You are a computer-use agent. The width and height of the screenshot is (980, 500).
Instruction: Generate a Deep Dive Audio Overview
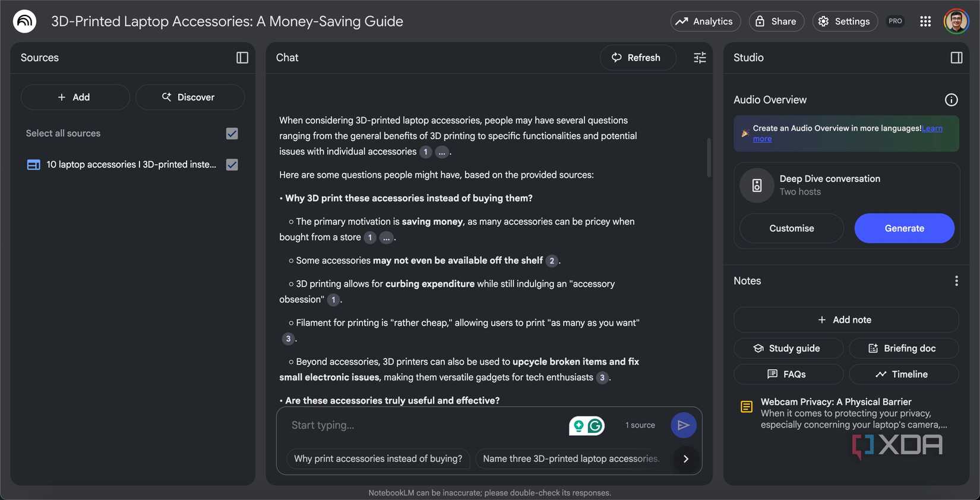coord(904,228)
